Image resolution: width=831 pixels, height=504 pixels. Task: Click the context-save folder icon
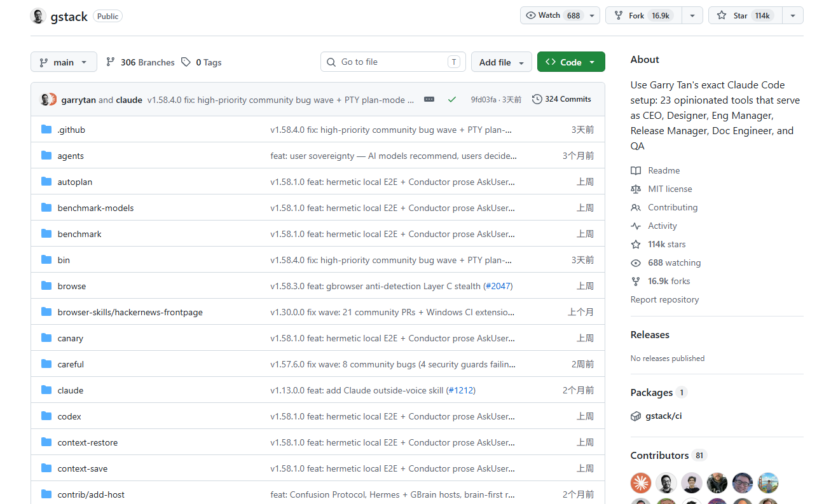point(46,468)
